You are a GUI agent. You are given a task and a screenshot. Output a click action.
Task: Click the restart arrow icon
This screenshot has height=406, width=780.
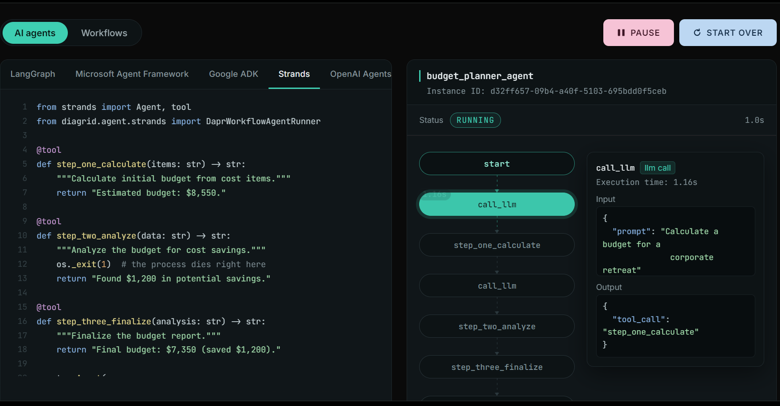pyautogui.click(x=697, y=33)
